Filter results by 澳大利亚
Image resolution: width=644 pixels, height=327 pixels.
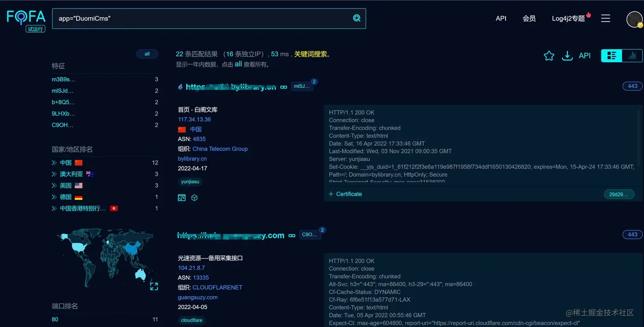click(x=71, y=174)
